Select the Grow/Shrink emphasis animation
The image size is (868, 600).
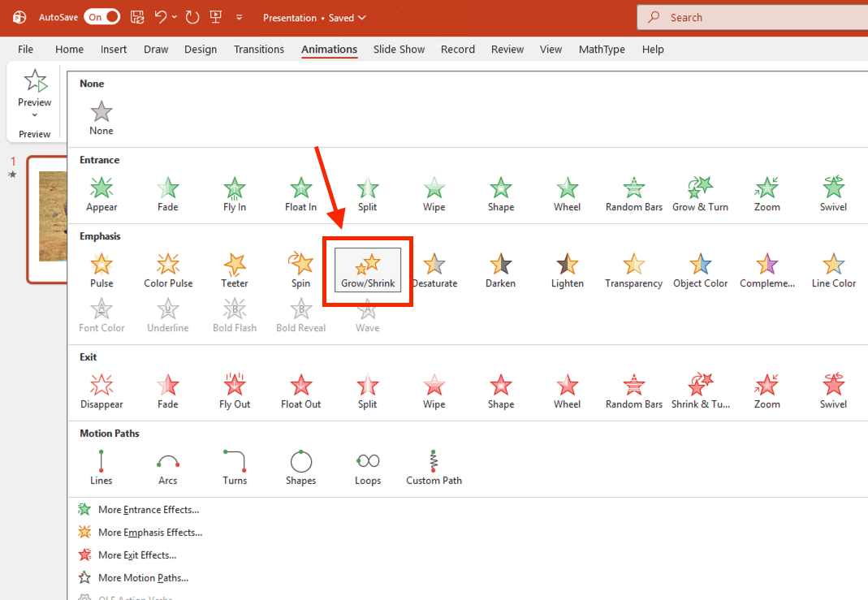tap(368, 270)
